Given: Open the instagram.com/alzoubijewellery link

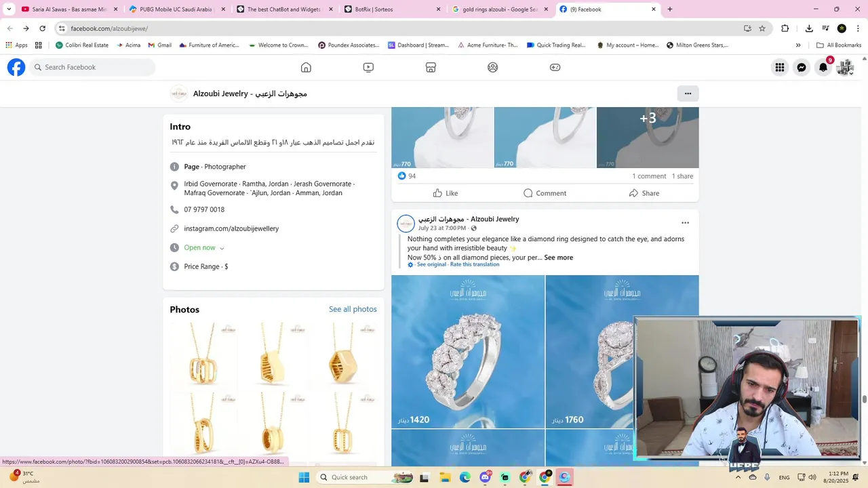Looking at the screenshot, I should [231, 228].
